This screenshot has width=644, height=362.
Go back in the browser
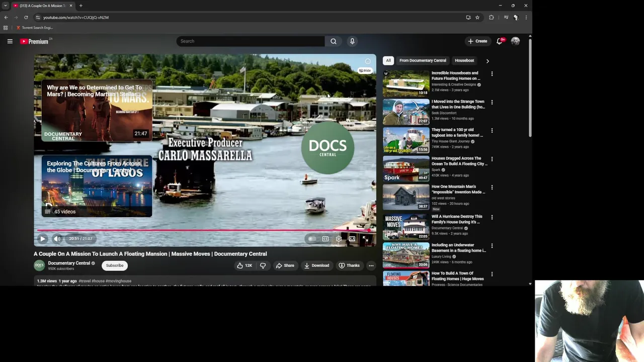6,18
